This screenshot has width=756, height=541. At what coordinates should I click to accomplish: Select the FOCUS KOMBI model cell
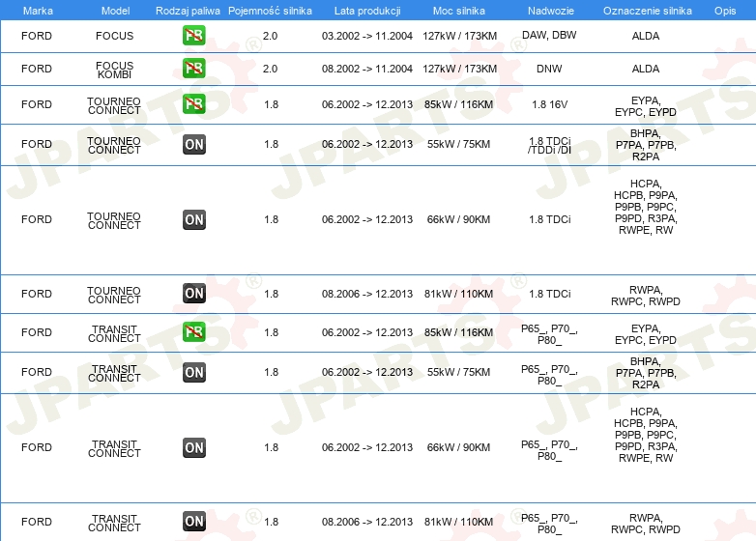tap(114, 70)
